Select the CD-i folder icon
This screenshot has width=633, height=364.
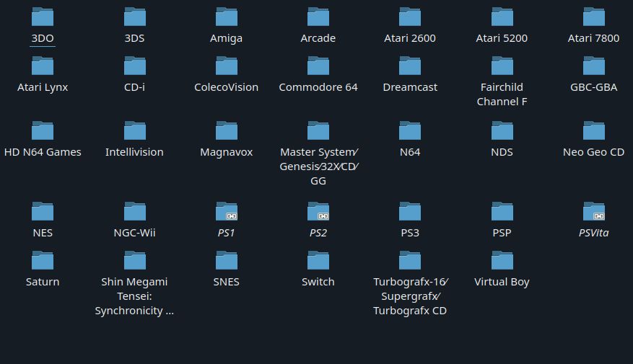pyautogui.click(x=134, y=66)
